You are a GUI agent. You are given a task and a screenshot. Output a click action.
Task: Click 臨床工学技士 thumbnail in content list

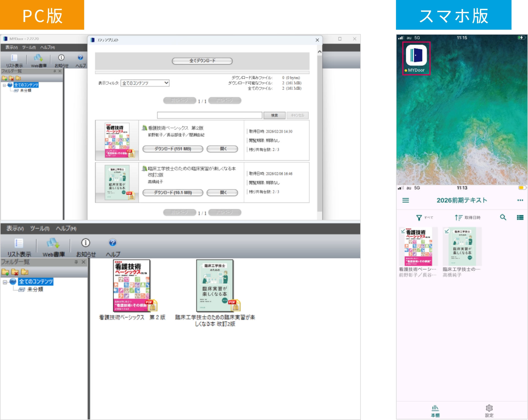coord(117,183)
